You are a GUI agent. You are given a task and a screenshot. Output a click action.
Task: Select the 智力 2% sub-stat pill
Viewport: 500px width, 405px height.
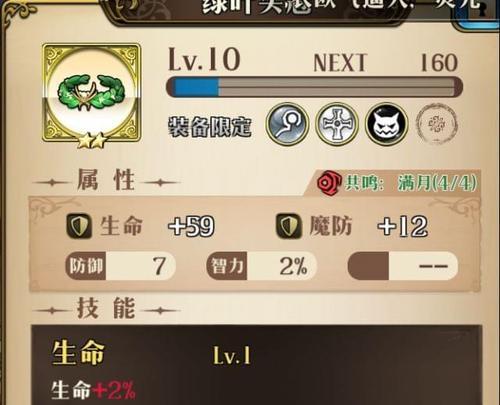point(261,266)
